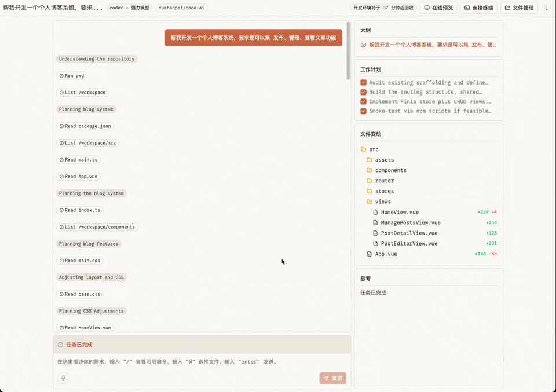Open the 'List /workspace/components' step
556x392 pixels.
point(97,227)
